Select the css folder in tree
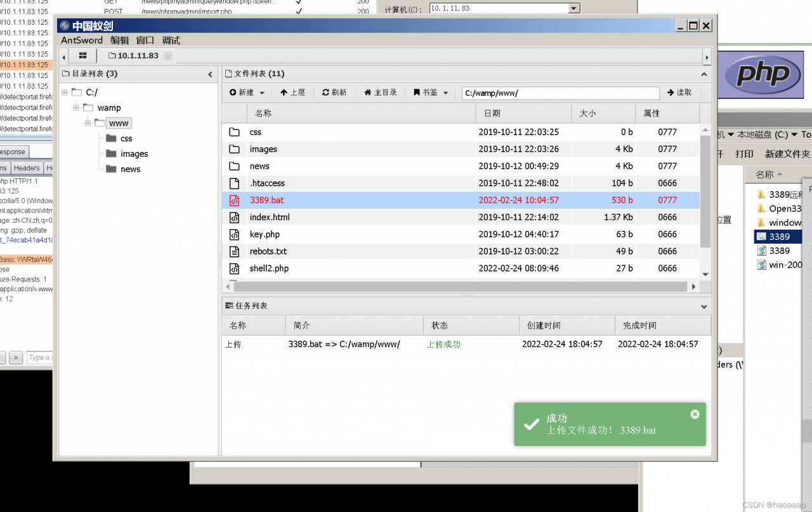 126,138
